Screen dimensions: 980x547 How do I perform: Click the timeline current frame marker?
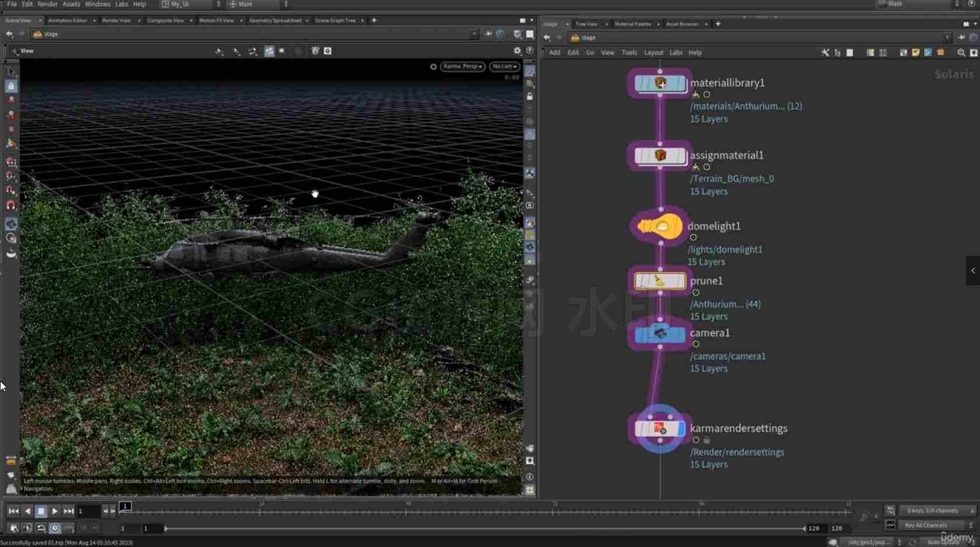click(x=125, y=506)
